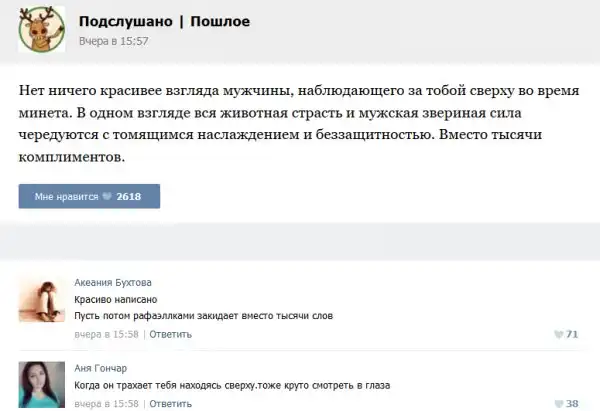Click the timestamp on Акеания Бухтова's comment

(x=106, y=334)
